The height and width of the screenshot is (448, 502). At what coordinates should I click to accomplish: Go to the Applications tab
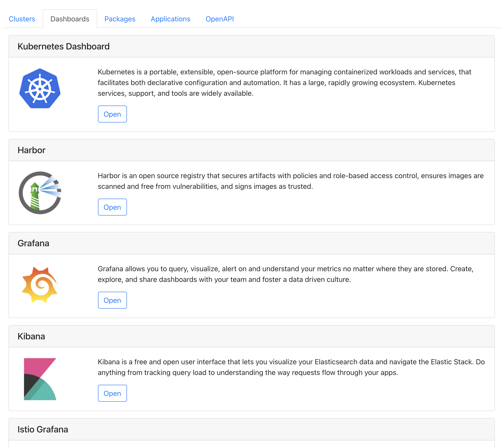tap(170, 19)
